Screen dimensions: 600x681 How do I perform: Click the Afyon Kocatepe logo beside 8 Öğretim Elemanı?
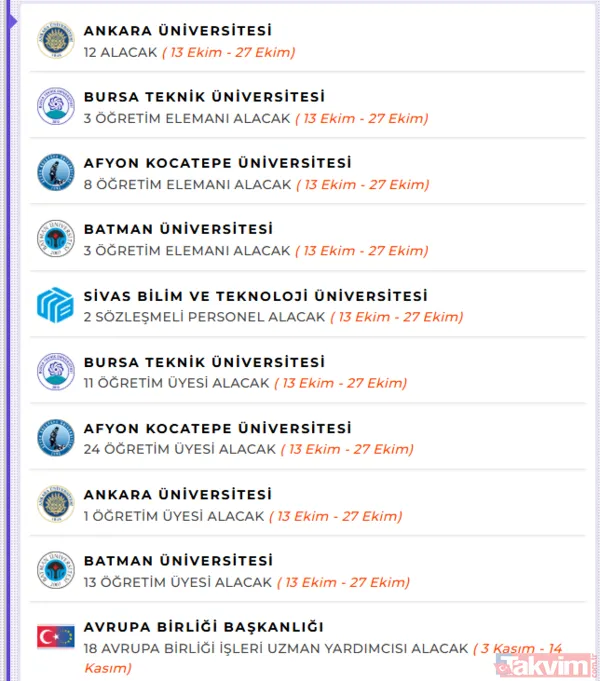(56, 173)
